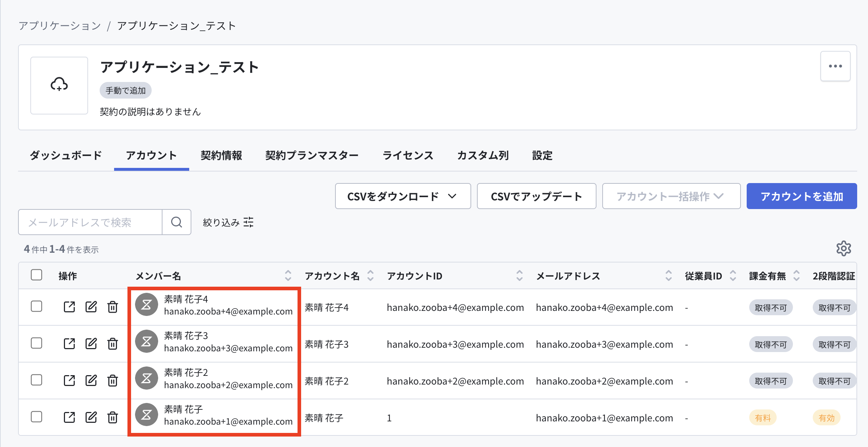Open external link for 素晴 花子4 row
This screenshot has width=868, height=447.
tap(69, 307)
